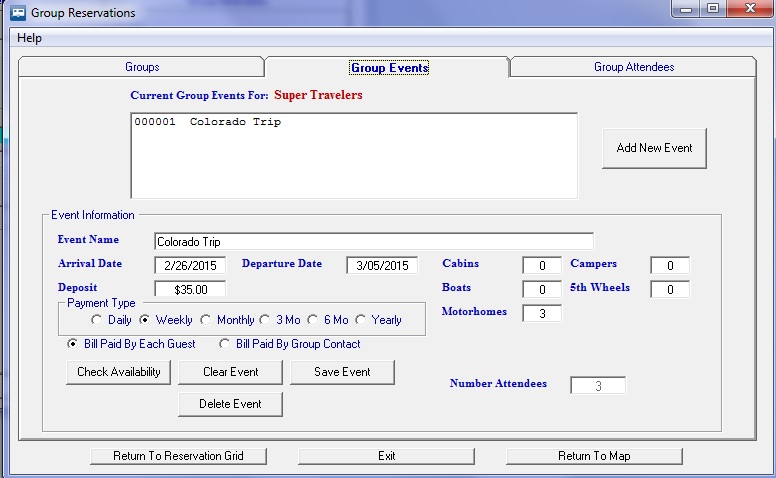Screen dimensions: 776x478
Task: Click the Delete Event button
Action: coord(230,404)
